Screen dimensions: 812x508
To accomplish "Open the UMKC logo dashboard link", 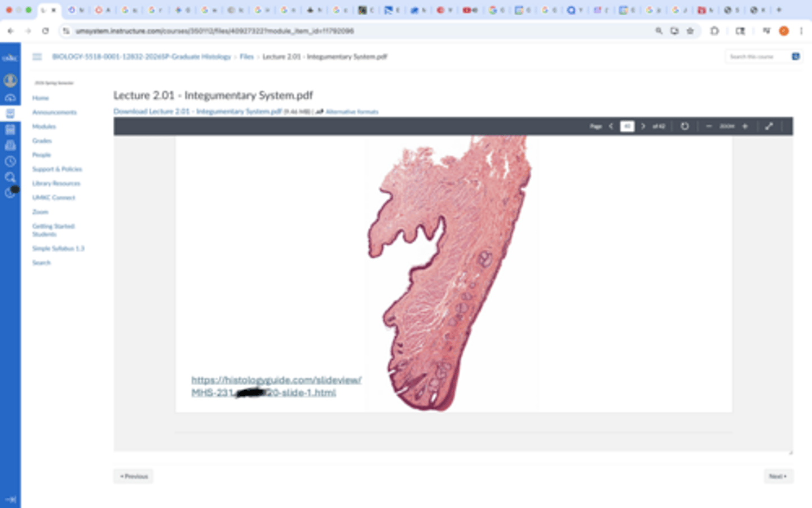I will [10, 58].
